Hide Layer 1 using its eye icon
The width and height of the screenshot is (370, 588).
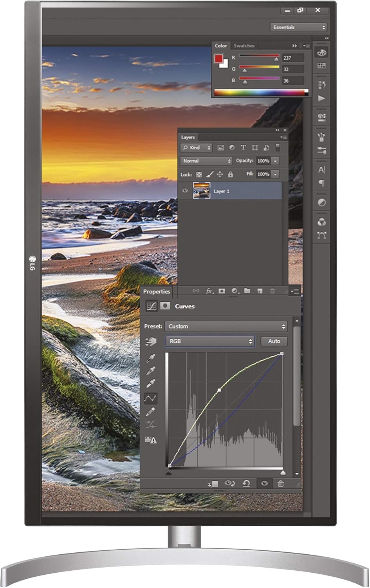pos(185,191)
